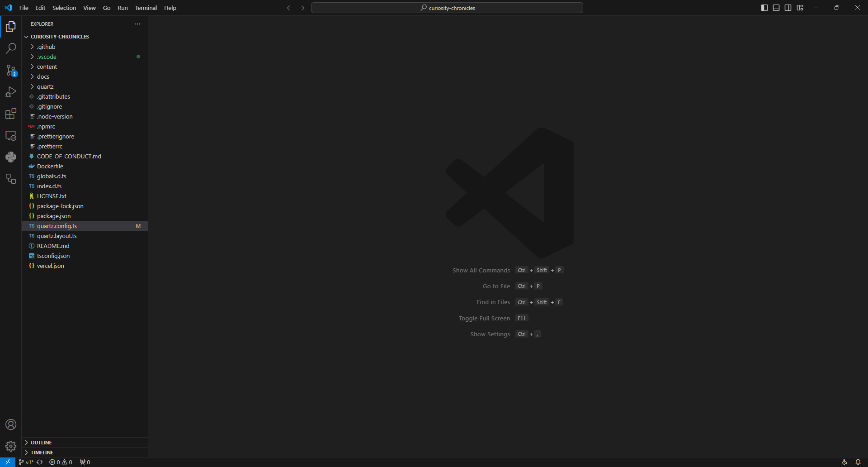
Task: Open the Help menu
Action: (170, 8)
